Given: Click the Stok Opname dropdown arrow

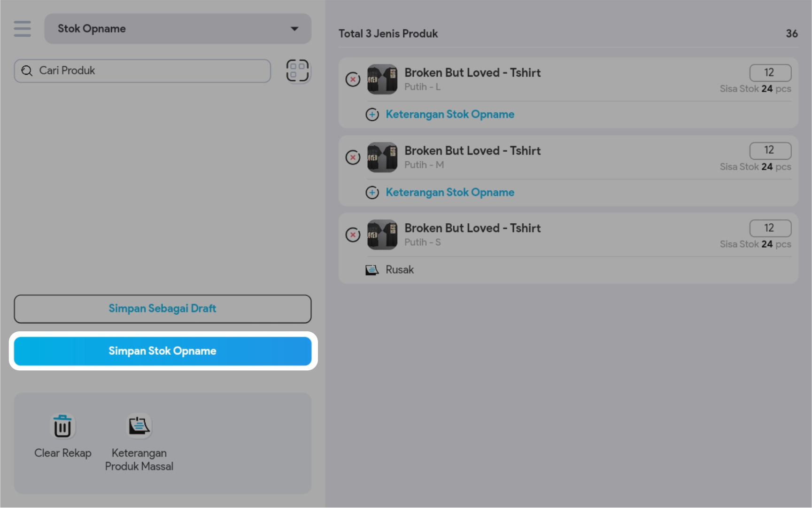Looking at the screenshot, I should (294, 29).
